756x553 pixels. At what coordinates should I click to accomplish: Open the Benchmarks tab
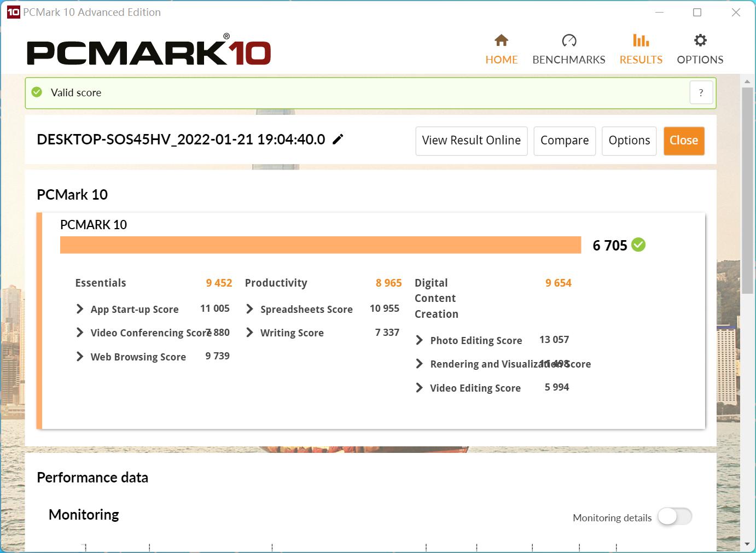pos(569,49)
